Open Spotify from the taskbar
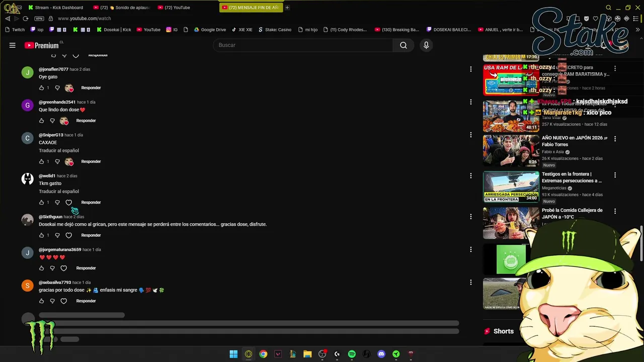 pos(352,354)
